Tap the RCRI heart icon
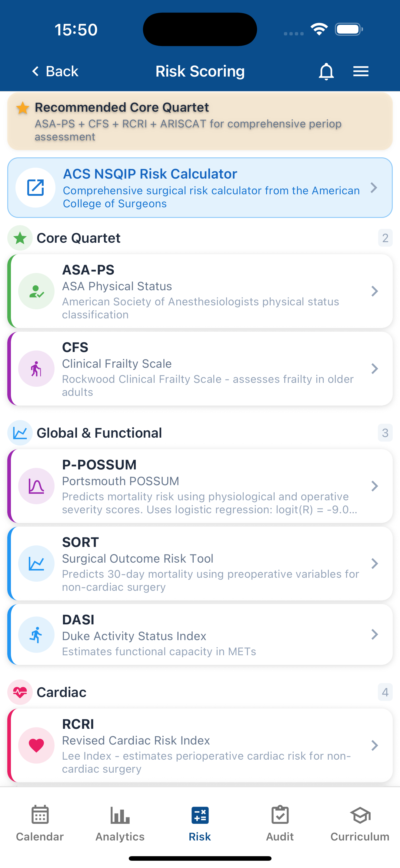 [x=36, y=745]
